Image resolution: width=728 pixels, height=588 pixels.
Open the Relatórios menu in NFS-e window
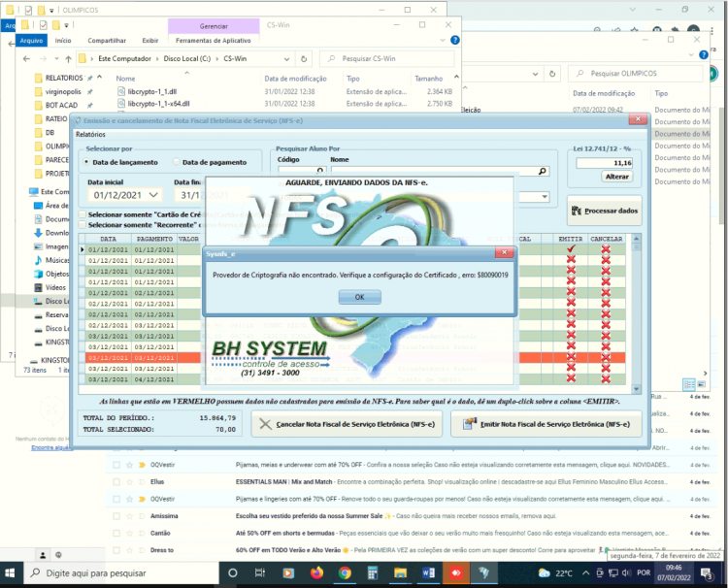tap(90, 134)
